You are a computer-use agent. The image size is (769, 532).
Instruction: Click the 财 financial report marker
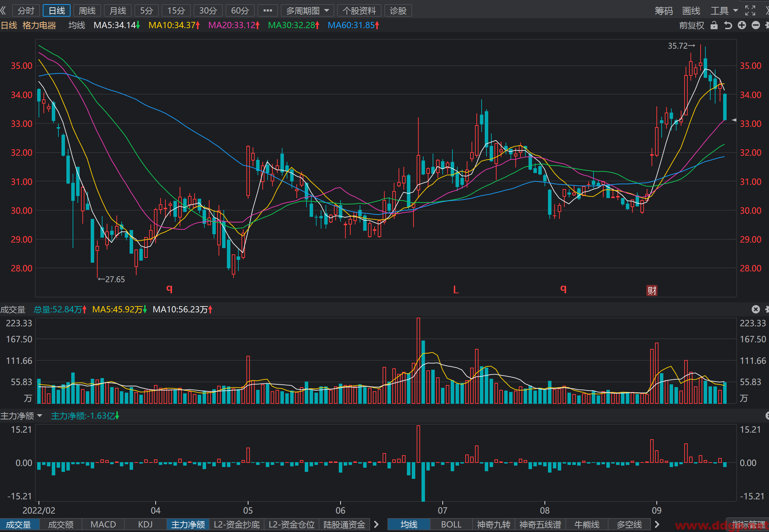point(652,290)
